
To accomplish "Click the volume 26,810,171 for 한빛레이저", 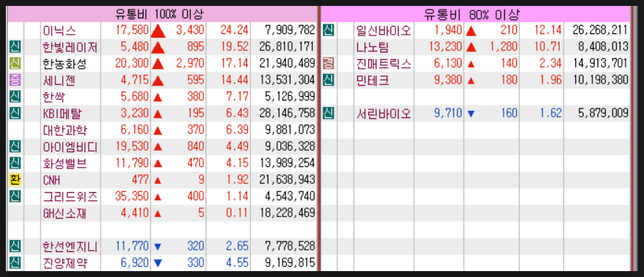I will tap(287, 47).
